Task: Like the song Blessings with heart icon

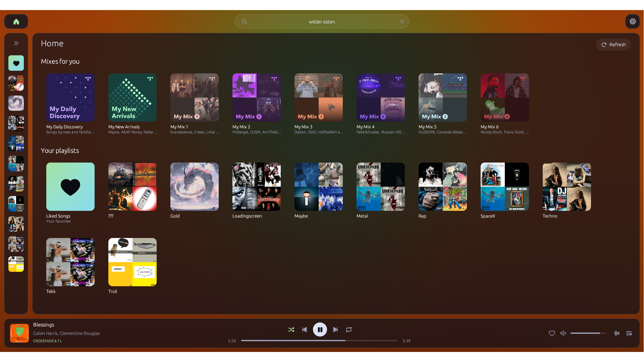Action: [x=552, y=333]
